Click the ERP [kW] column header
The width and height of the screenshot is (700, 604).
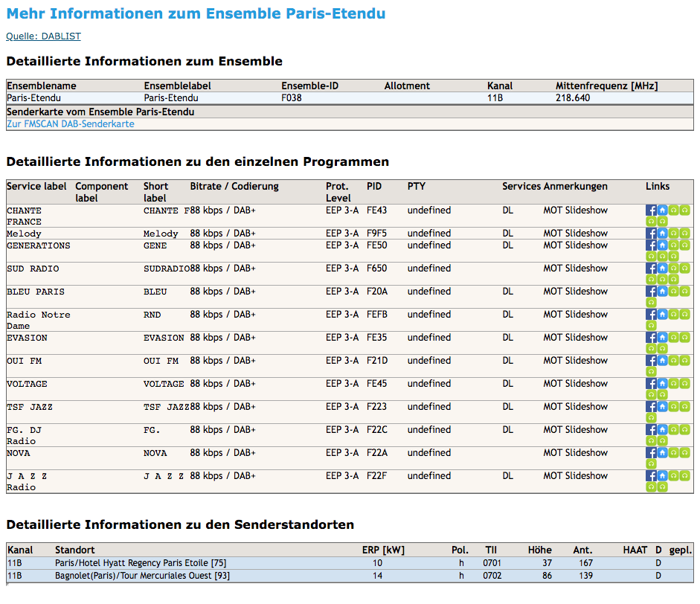click(x=383, y=550)
